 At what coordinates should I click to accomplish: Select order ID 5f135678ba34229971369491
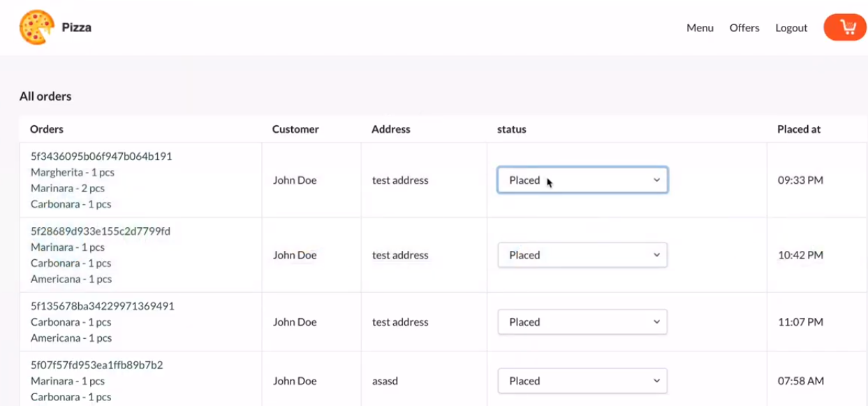coord(103,306)
